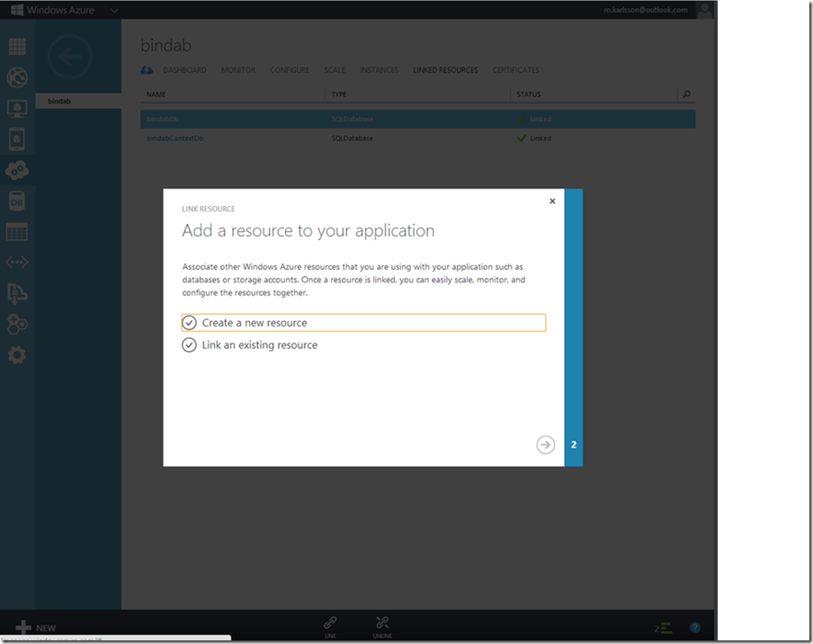The image size is (813, 644).
Task: Open the quick start cloud icon tab
Action: pyautogui.click(x=147, y=70)
